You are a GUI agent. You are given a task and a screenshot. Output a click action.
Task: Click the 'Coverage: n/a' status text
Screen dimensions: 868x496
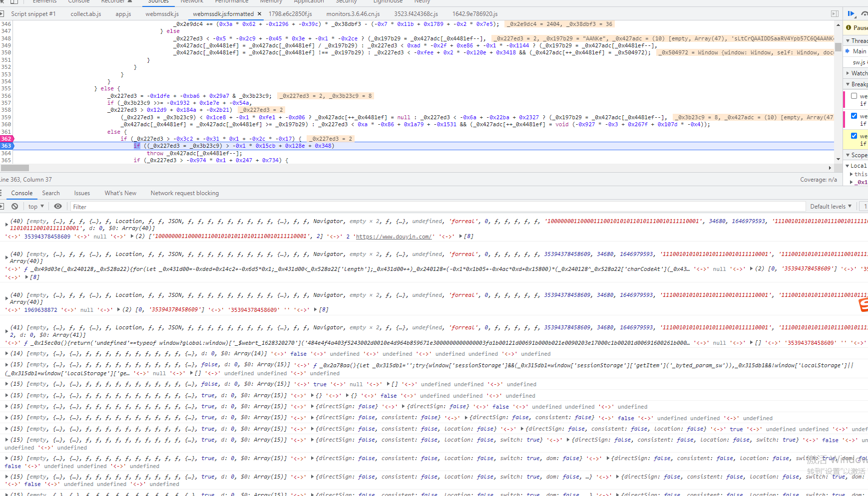[819, 180]
